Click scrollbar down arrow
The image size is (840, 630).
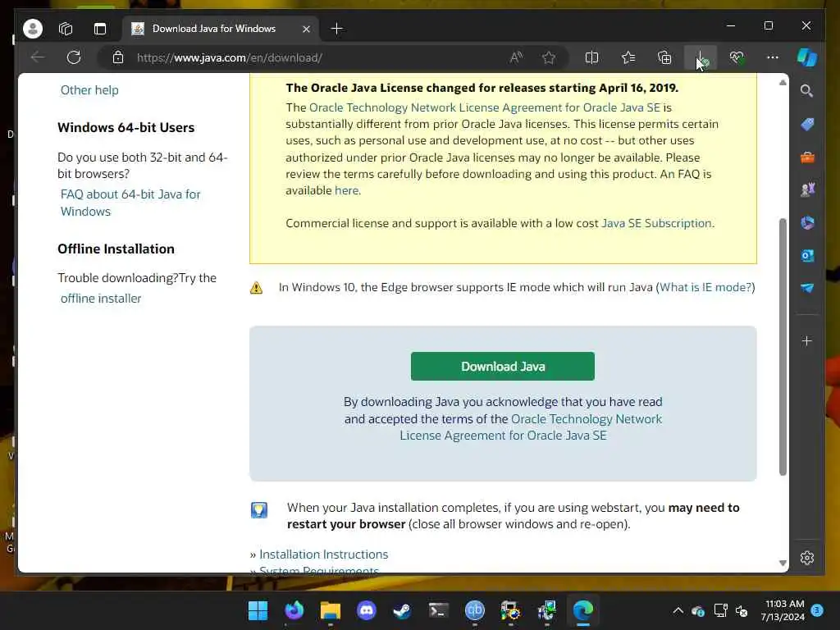pos(783,563)
